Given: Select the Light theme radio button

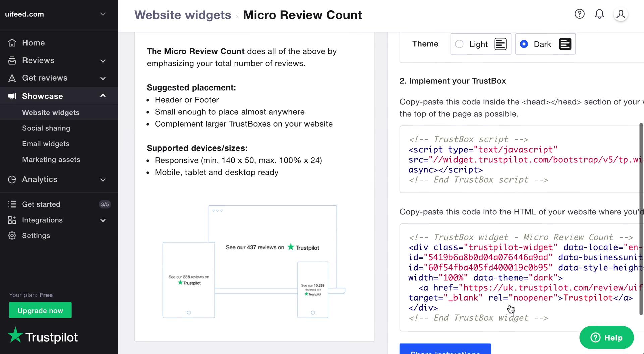Looking at the screenshot, I should (459, 44).
